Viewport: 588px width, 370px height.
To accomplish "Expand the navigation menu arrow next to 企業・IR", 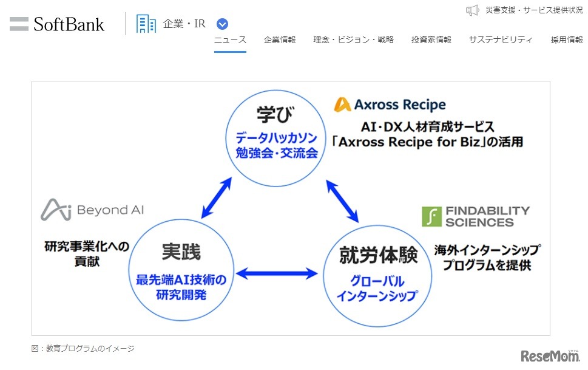I will pyautogui.click(x=222, y=24).
